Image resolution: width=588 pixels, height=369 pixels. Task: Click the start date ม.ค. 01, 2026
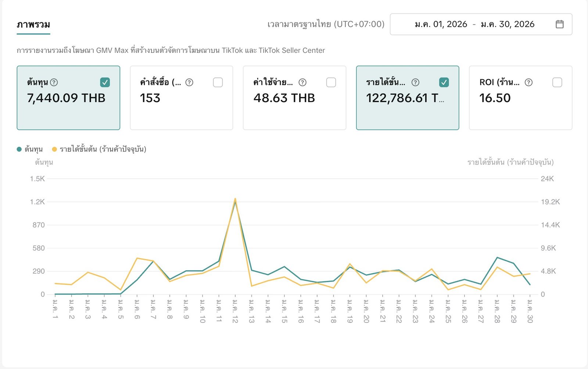[441, 24]
